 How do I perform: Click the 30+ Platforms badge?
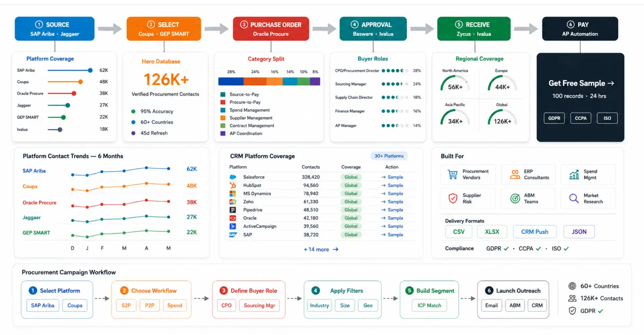[389, 156]
